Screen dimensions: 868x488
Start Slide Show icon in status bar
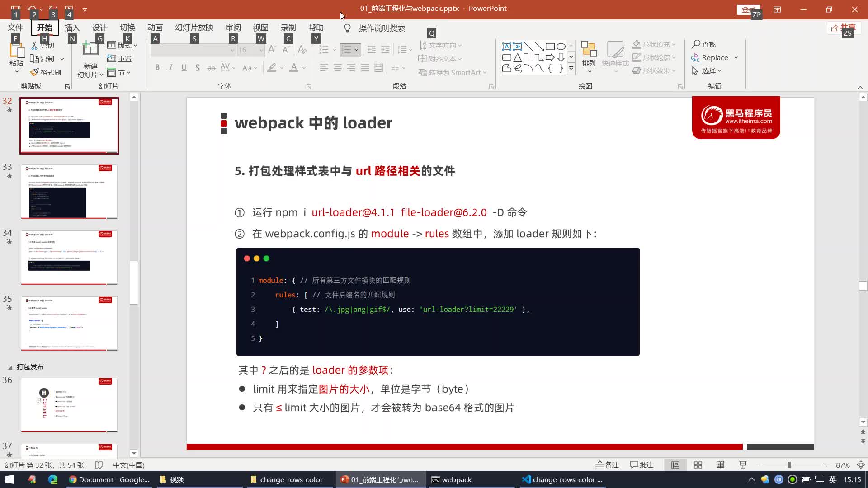[x=743, y=465]
